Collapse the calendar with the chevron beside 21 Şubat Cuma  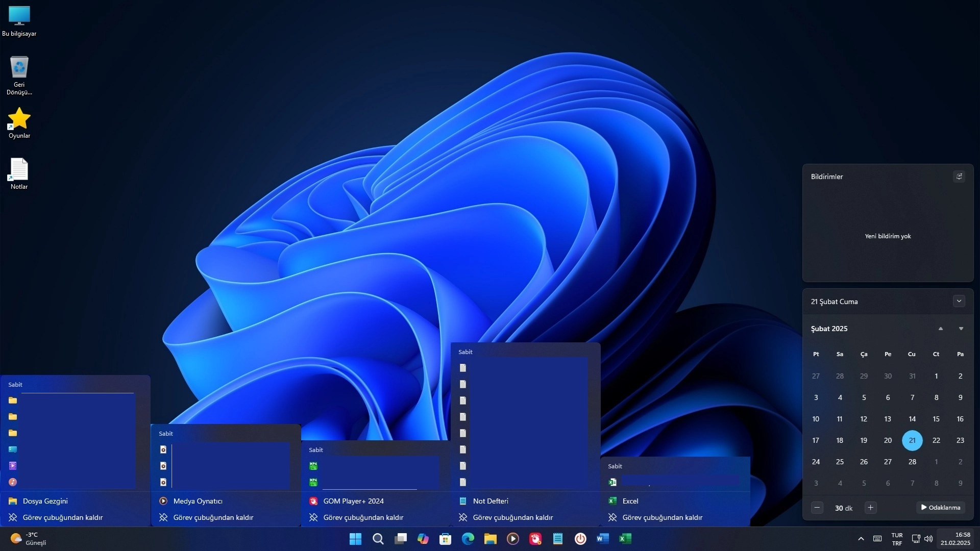pos(959,301)
